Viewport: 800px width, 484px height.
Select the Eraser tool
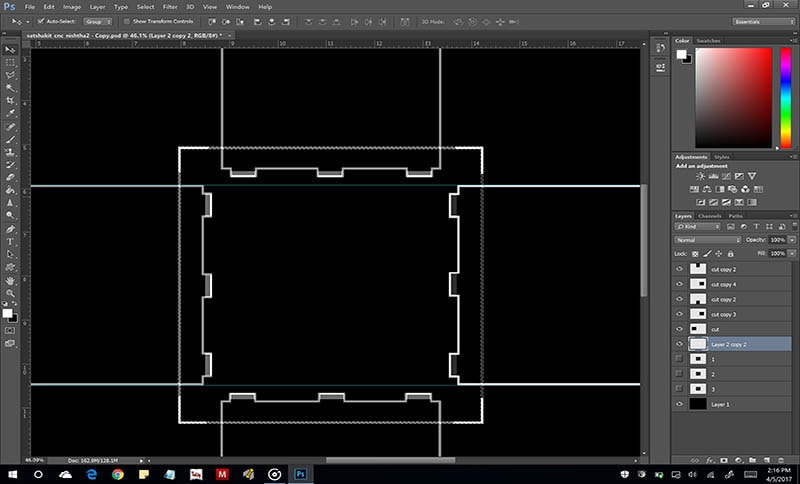10,177
